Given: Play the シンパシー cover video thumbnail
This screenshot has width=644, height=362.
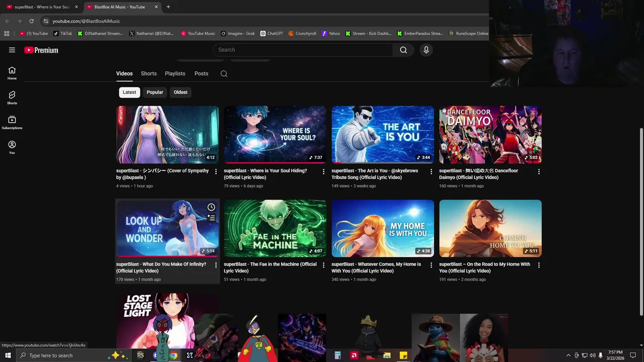Looking at the screenshot, I should [x=168, y=135].
